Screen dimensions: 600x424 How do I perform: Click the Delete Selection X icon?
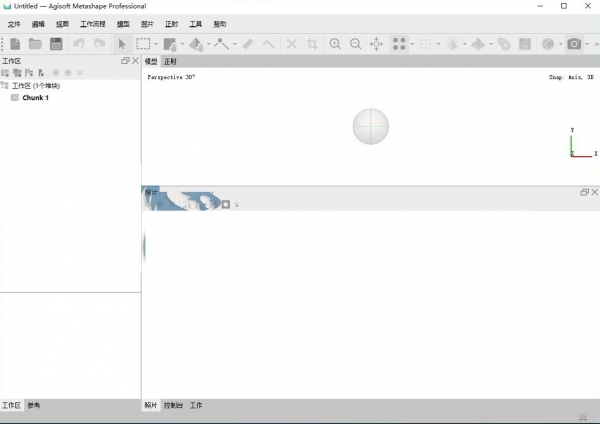(292, 44)
